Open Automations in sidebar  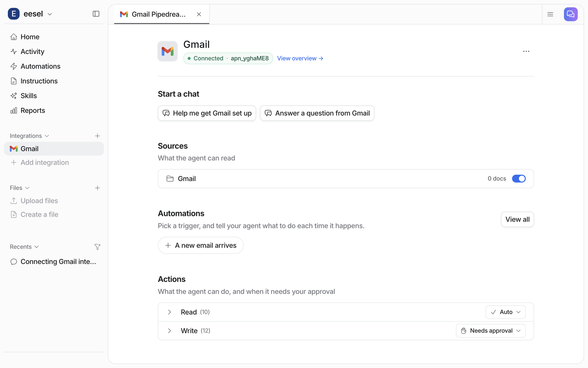(x=54, y=66)
